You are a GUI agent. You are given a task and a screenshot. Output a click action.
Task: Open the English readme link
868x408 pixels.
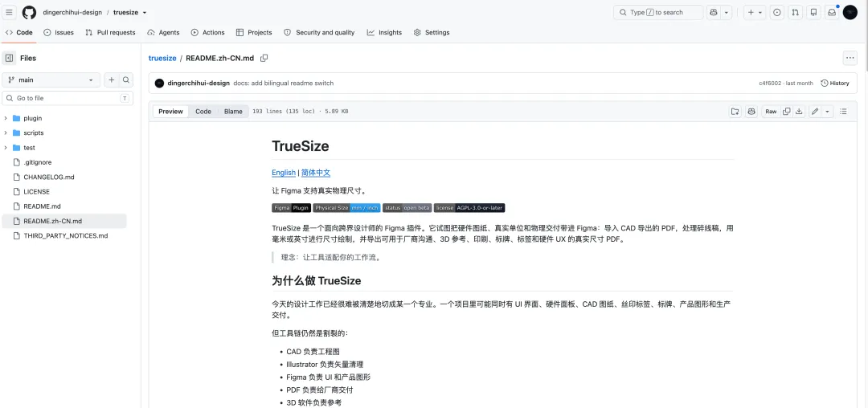pyautogui.click(x=284, y=173)
